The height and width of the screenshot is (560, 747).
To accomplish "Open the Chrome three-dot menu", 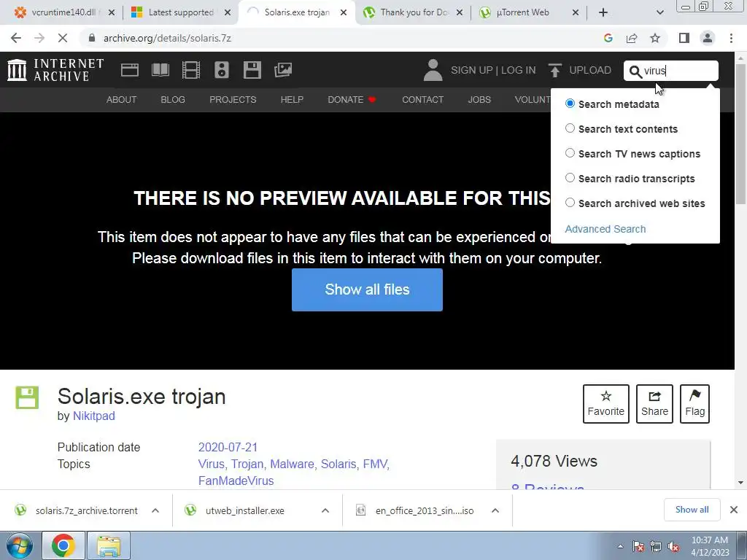I will click(731, 38).
